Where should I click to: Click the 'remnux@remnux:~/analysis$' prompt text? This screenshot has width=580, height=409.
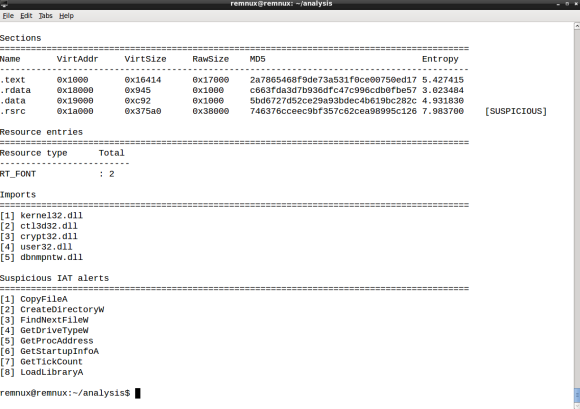pyautogui.click(x=65, y=393)
